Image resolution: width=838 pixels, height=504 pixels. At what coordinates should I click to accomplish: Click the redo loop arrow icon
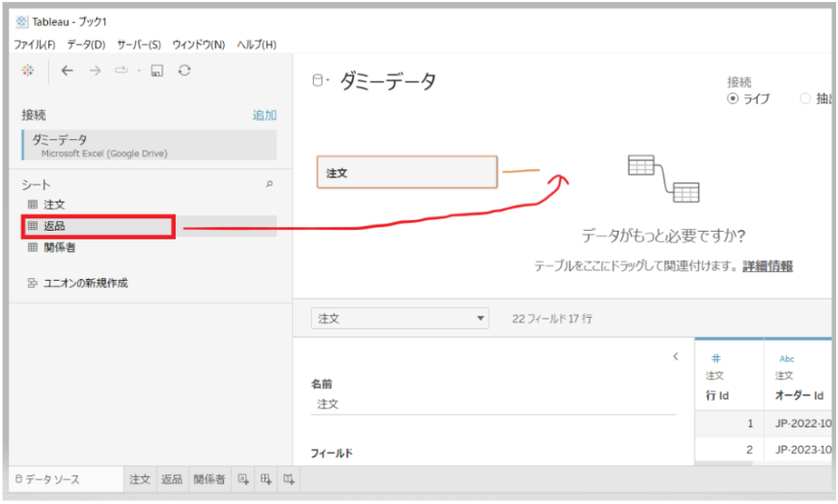coord(122,70)
